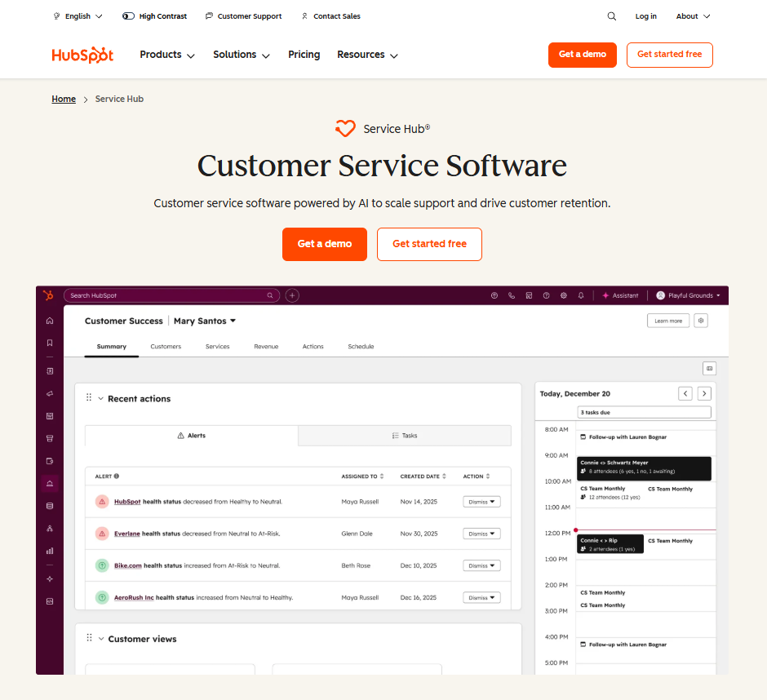Click the ALERT column info icon
Image resolution: width=767 pixels, height=700 pixels.
pos(117,476)
